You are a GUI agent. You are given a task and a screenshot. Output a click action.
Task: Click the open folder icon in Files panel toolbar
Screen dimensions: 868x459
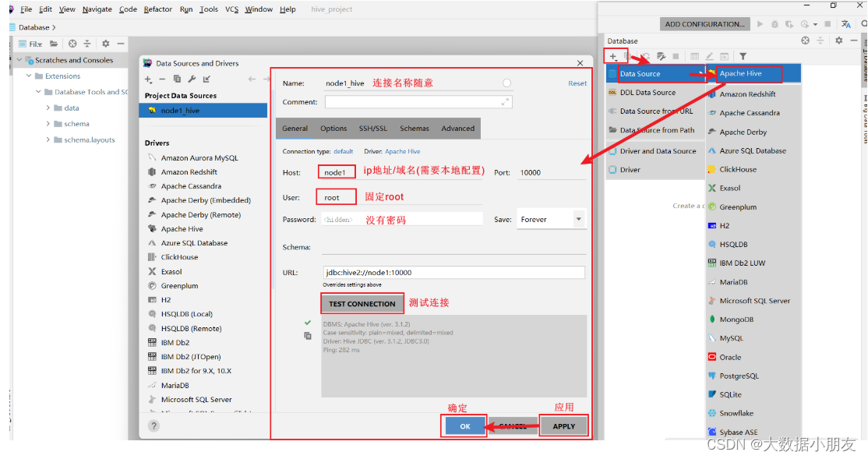pos(54,44)
